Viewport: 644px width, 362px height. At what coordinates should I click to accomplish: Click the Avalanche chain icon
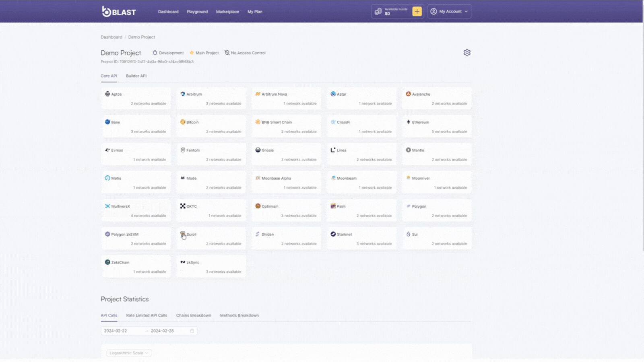(408, 94)
